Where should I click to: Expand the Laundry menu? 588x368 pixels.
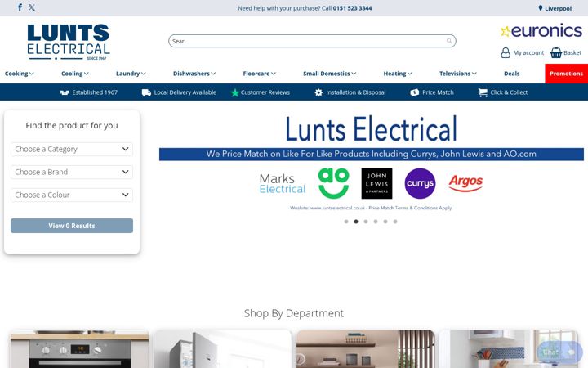pos(131,74)
